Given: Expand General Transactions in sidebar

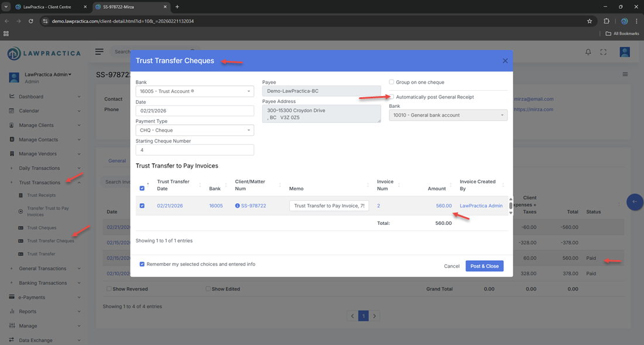Looking at the screenshot, I should pos(43,268).
